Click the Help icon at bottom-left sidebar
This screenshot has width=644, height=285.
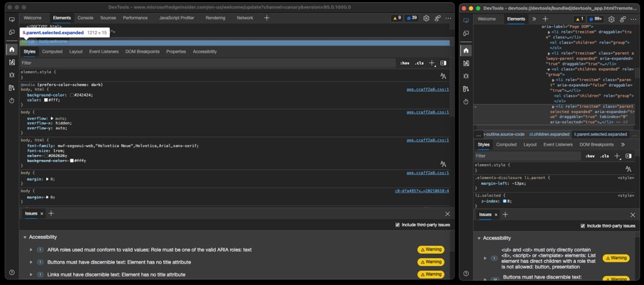(x=11, y=272)
